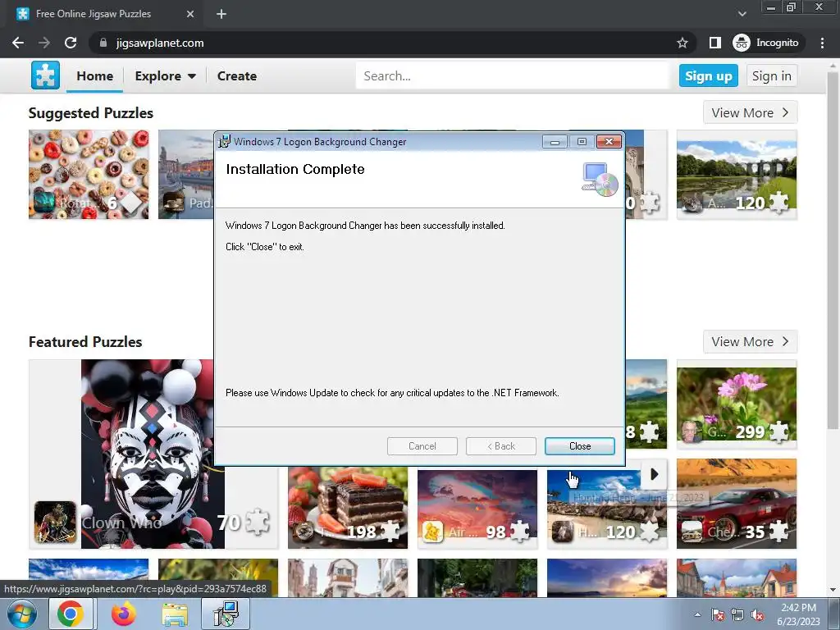Toggle the browser side panel icon
This screenshot has width=840, height=630.
point(714,43)
